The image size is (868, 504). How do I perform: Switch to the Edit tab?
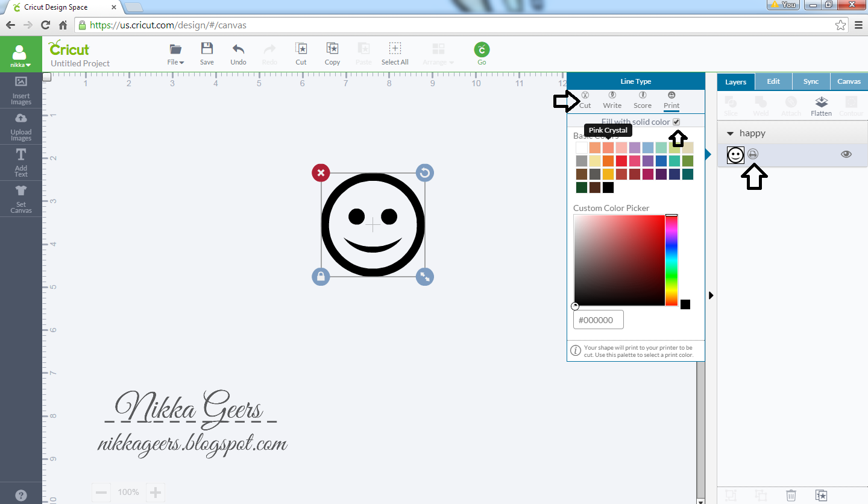click(x=773, y=81)
